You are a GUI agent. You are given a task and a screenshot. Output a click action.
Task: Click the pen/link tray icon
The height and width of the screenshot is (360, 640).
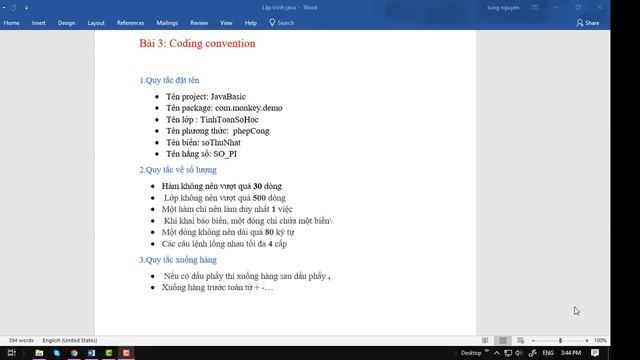[532, 353]
